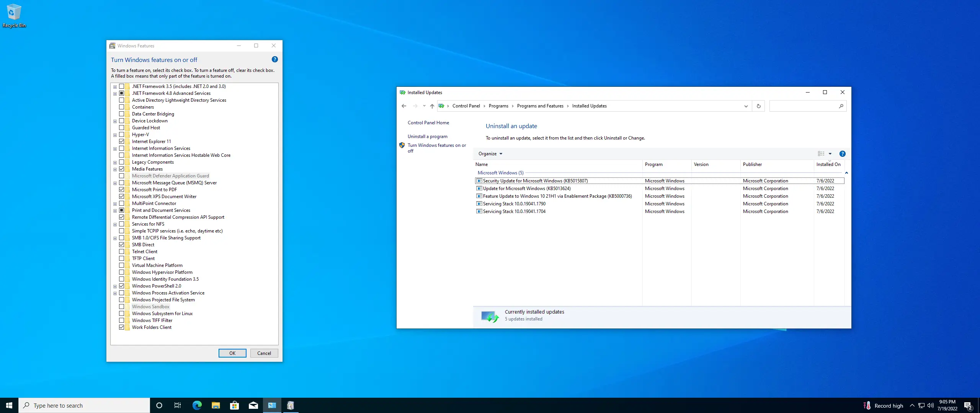Viewport: 980px width, 413px height.
Task: Click the change view icon
Action: tap(821, 154)
